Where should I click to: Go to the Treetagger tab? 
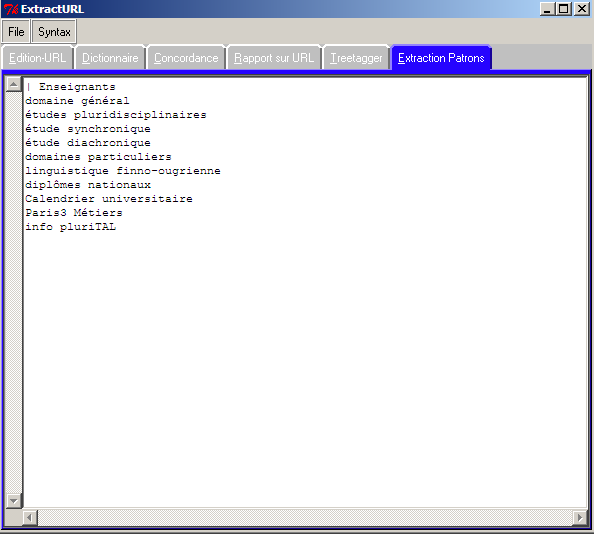356,58
